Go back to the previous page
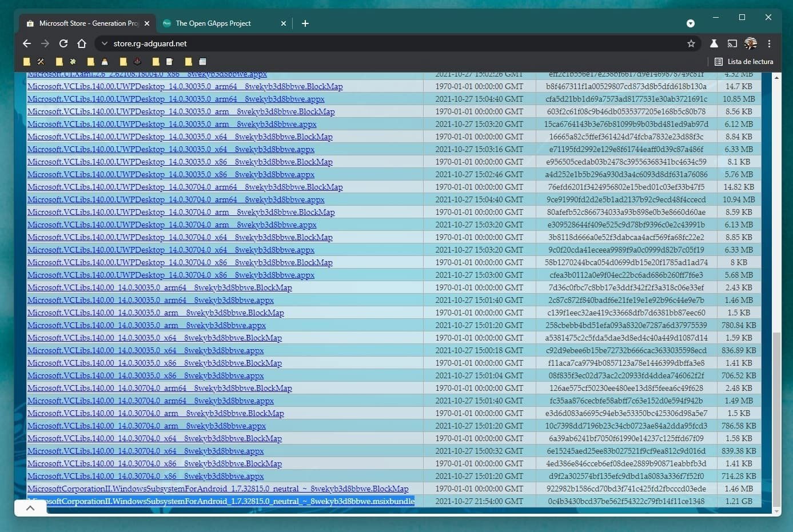Image resolution: width=793 pixels, height=532 pixels. pyautogui.click(x=26, y=43)
